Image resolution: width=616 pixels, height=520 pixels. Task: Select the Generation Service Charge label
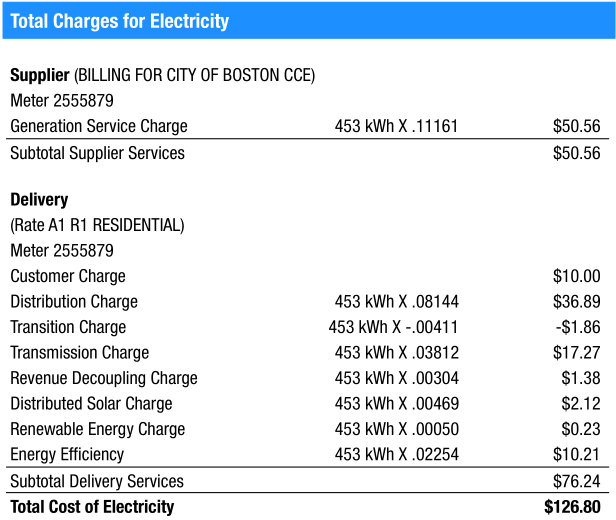click(x=99, y=127)
